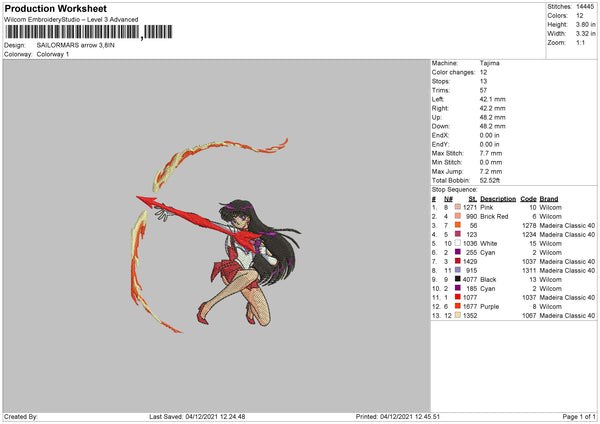Click stitch count 1077 in row 11

470,297
